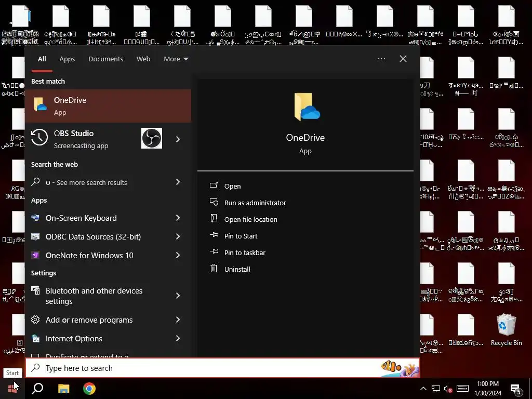Viewport: 532px width, 399px height.
Task: Click the Add or remove programs gear icon
Action: (x=35, y=320)
